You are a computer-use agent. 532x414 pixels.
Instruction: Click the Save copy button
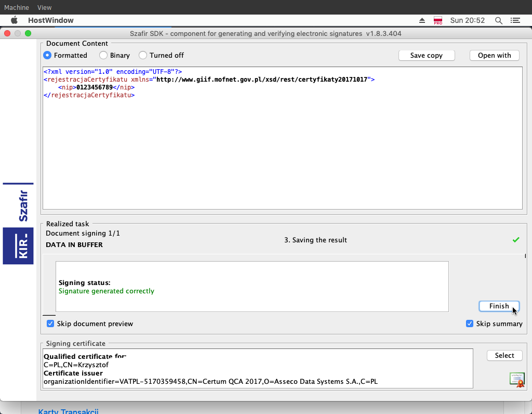(427, 55)
